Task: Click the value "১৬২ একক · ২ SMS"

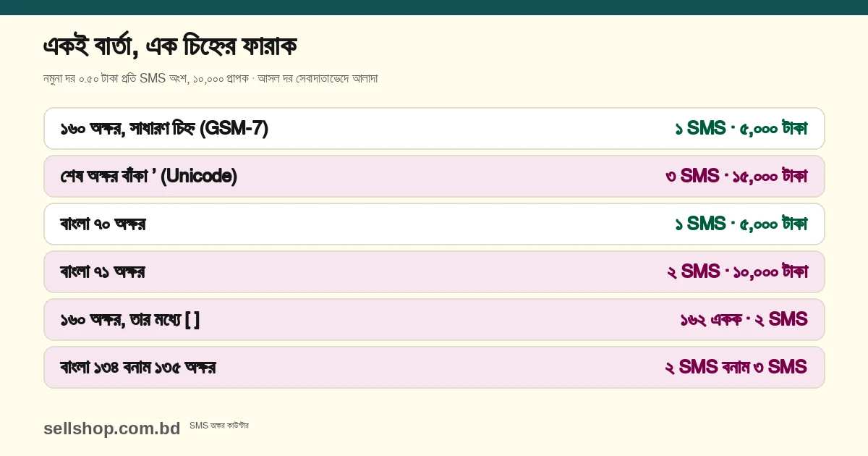Action: coord(744,319)
